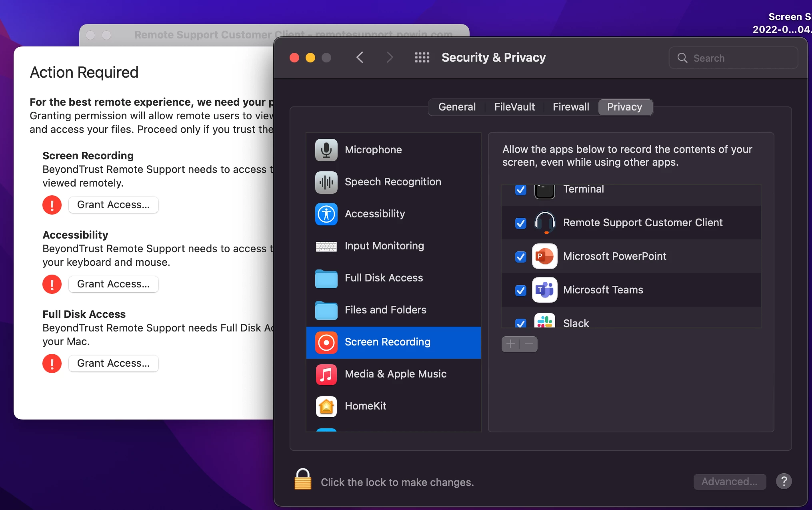812x510 pixels.
Task: Grant Access for Full Disk Access
Action: pos(113,363)
